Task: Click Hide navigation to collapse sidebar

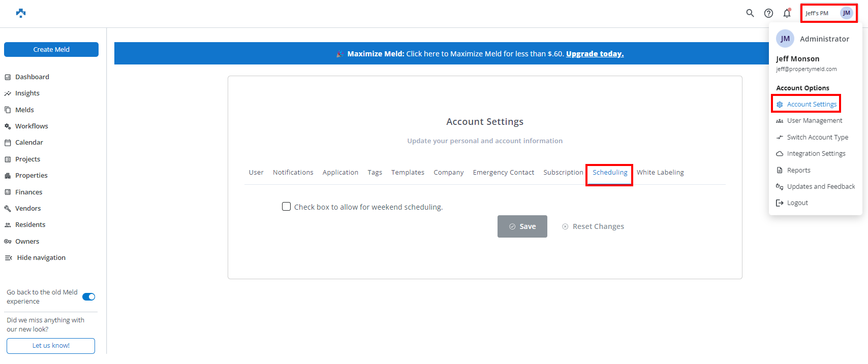Action: tap(41, 258)
